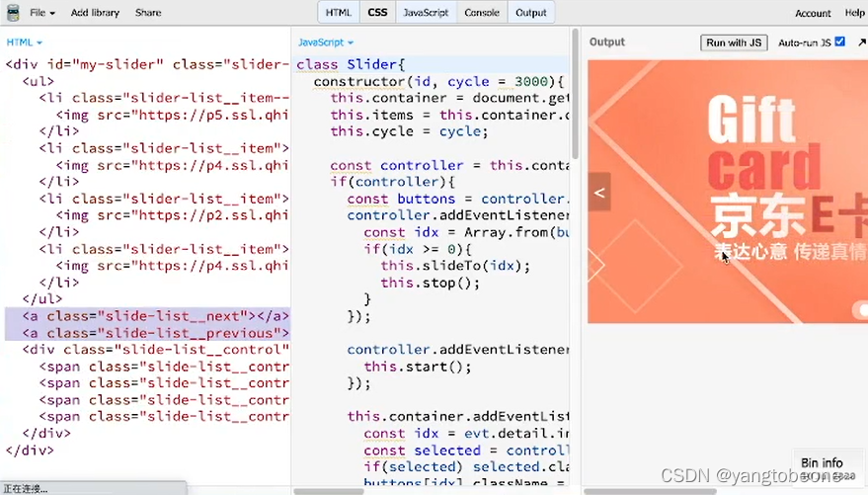This screenshot has width=868, height=495.
Task: Click the 'const controller = this.conta' line
Action: [x=449, y=165]
